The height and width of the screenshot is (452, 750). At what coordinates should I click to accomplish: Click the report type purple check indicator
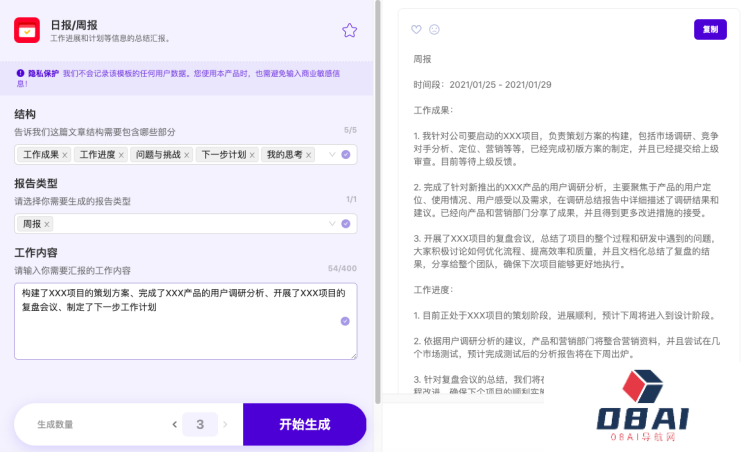click(346, 223)
